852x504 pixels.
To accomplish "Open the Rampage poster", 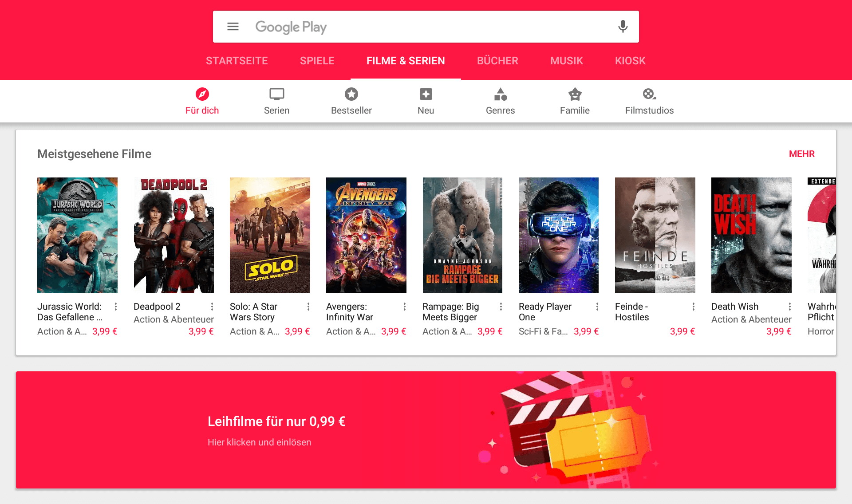I will (462, 235).
